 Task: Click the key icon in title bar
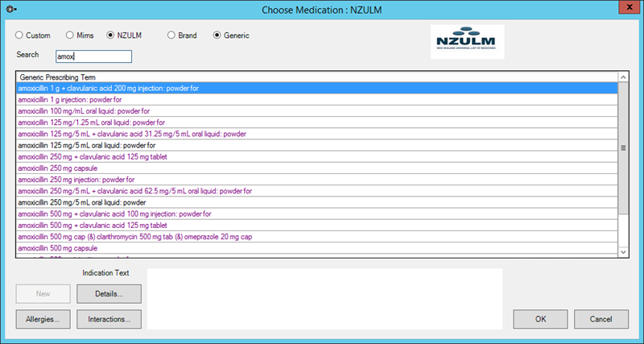coord(11,10)
